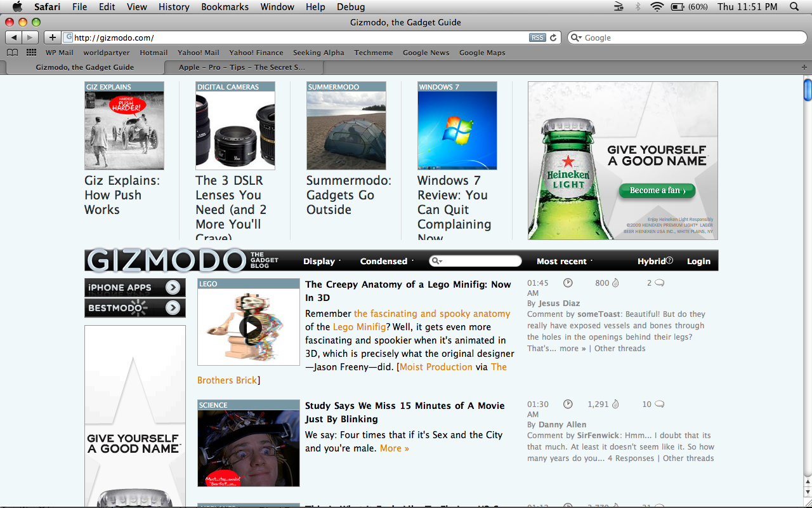
Task: Open Top Sites grid icon
Action: coord(31,53)
